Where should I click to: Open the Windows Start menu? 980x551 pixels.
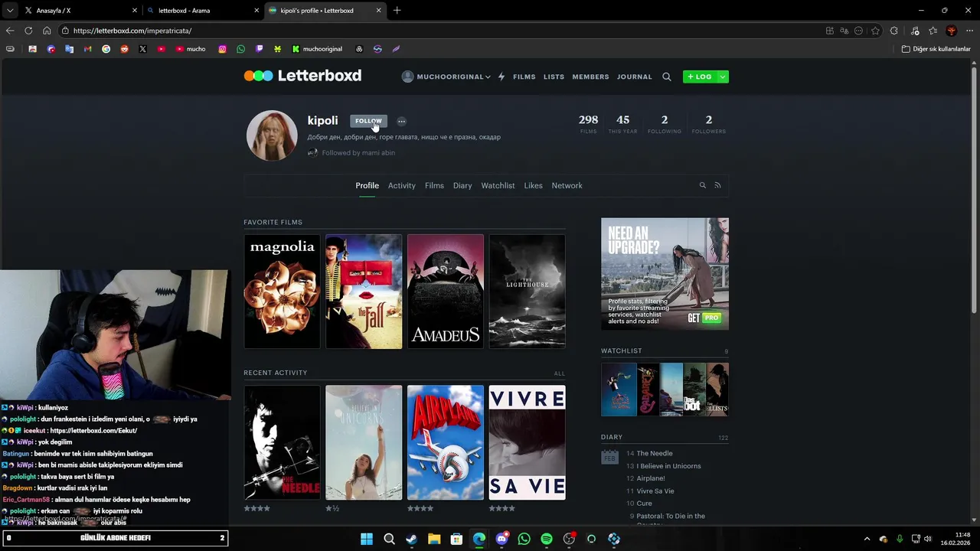367,539
